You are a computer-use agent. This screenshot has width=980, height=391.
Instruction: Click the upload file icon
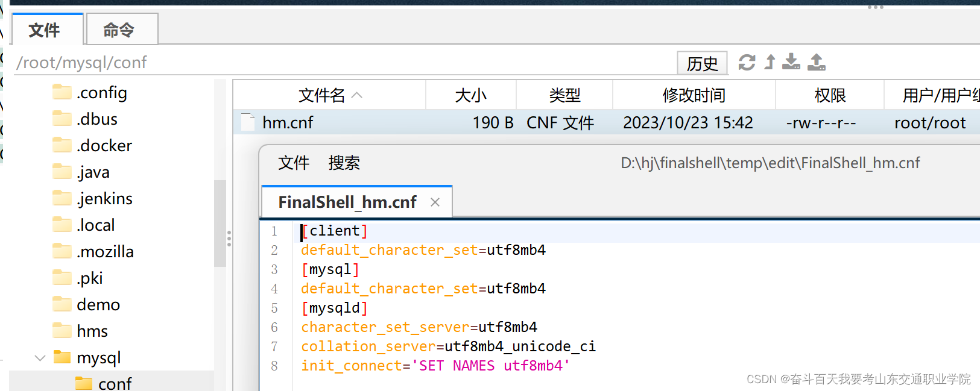[817, 62]
